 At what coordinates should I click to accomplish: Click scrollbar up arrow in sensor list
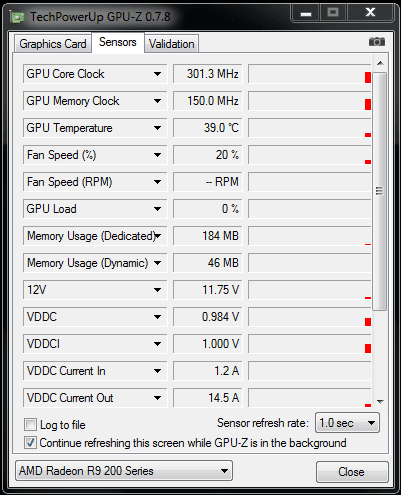click(x=380, y=63)
